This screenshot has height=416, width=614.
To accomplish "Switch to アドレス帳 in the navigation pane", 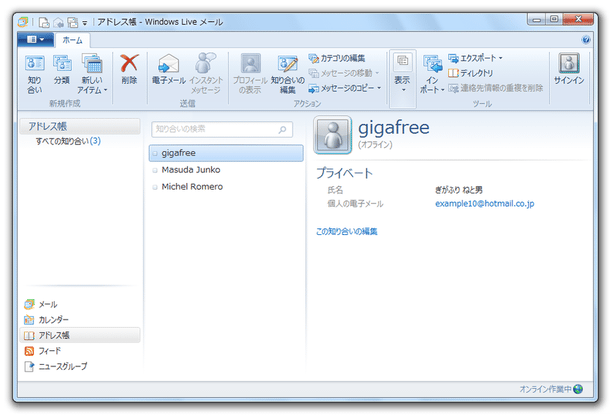I will click(80, 335).
